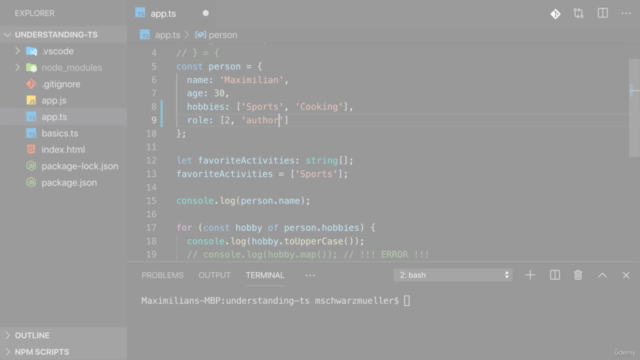Click 'author' string on line 9
Viewport: 640px width, 360px height.
pyautogui.click(x=262, y=120)
